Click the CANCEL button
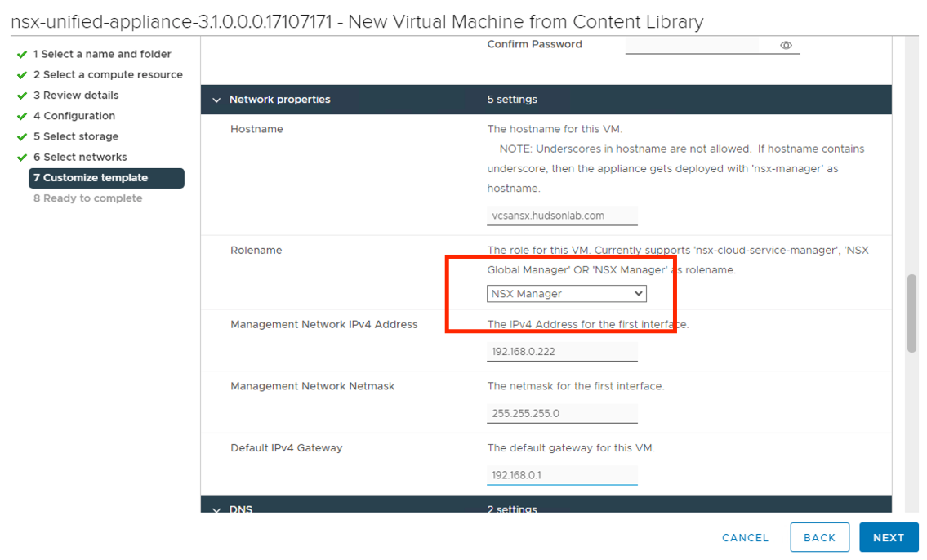Viewport: 927px width, 560px height. [745, 538]
